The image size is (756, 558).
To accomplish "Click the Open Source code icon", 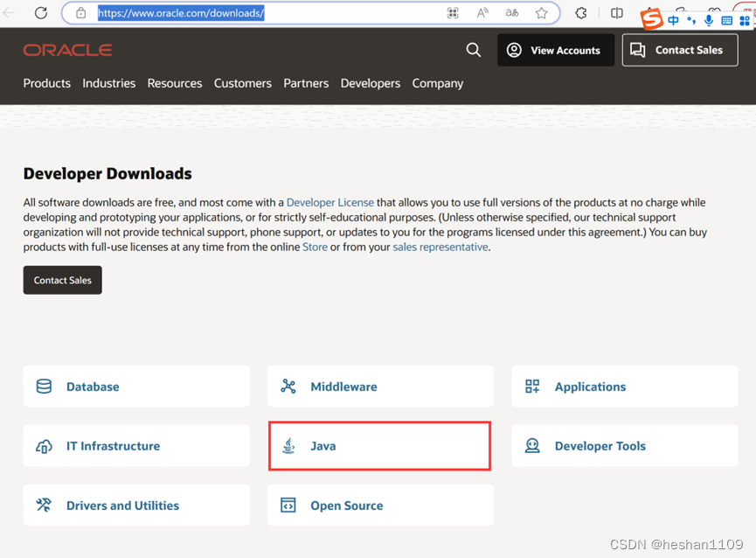I will pyautogui.click(x=288, y=505).
